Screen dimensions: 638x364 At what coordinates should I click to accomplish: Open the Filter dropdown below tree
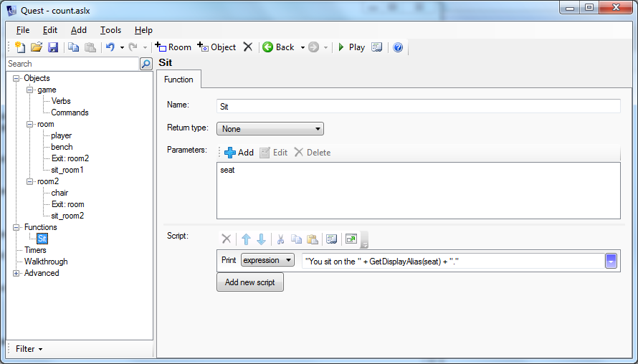point(29,349)
